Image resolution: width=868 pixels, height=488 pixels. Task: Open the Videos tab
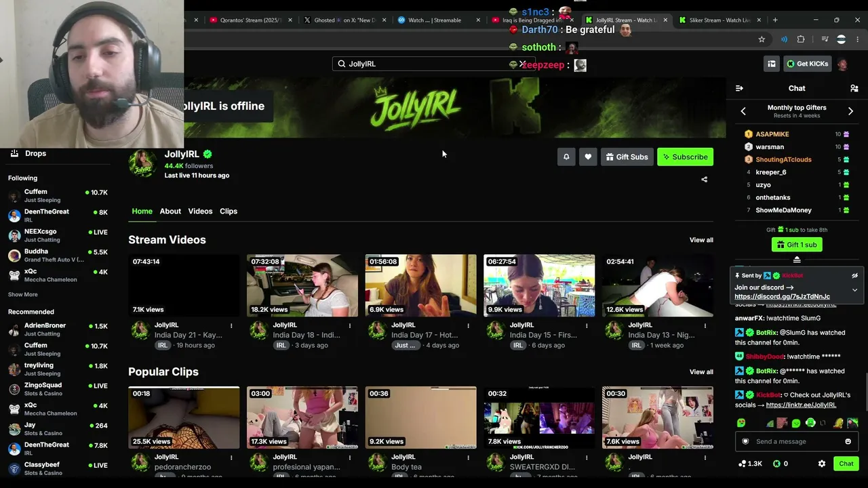(200, 211)
